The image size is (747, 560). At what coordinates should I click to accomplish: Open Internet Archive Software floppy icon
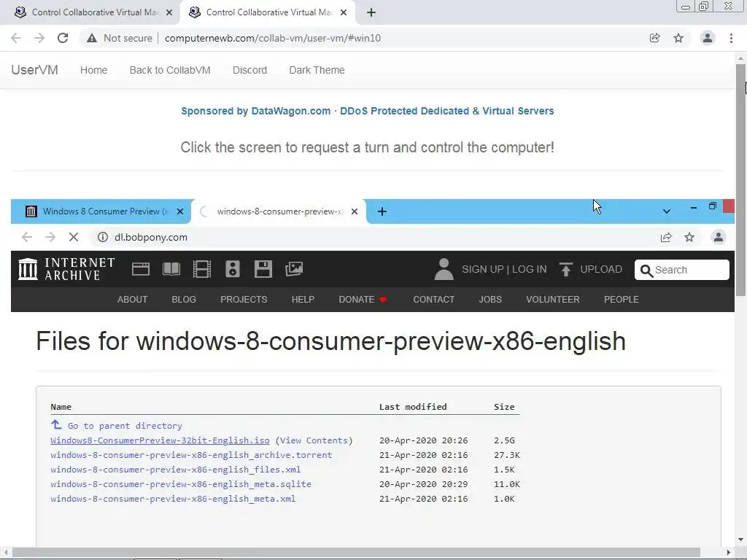263,269
